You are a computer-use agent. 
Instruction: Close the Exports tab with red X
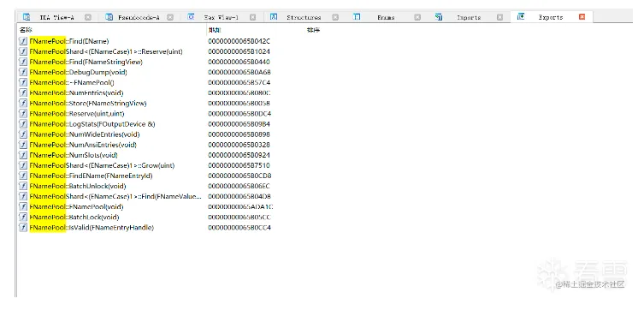coord(582,17)
